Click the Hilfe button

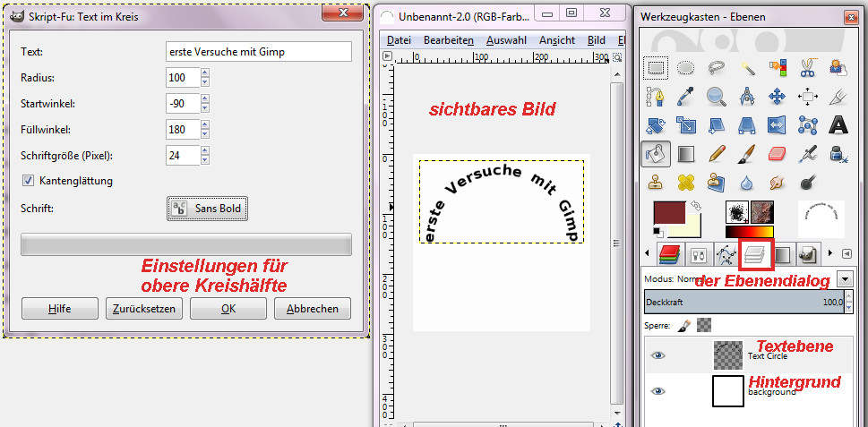click(x=60, y=309)
